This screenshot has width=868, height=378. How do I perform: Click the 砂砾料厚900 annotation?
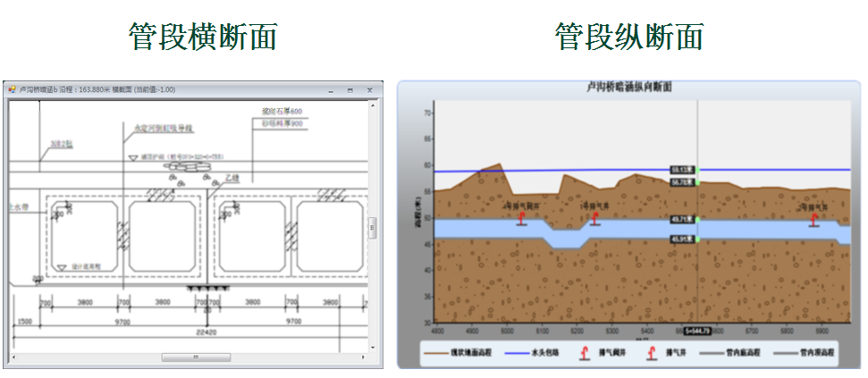[x=282, y=123]
